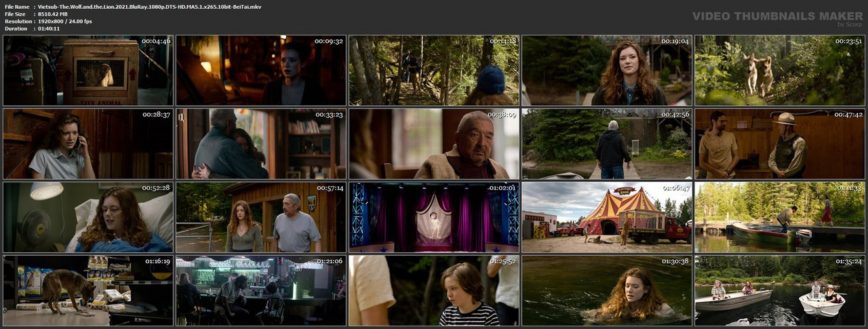Click the resolution value 1920x800 / 24.00 fps
The image size is (868, 329).
pyautogui.click(x=65, y=22)
